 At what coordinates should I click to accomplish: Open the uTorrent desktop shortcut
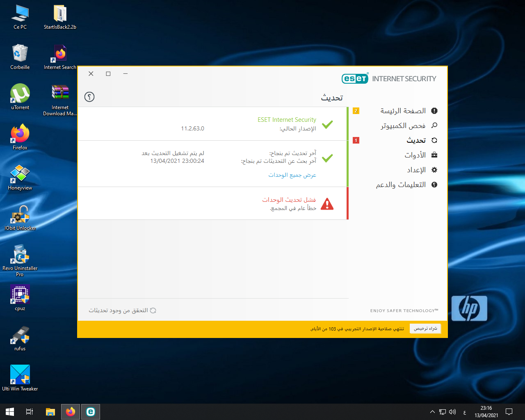(20, 97)
